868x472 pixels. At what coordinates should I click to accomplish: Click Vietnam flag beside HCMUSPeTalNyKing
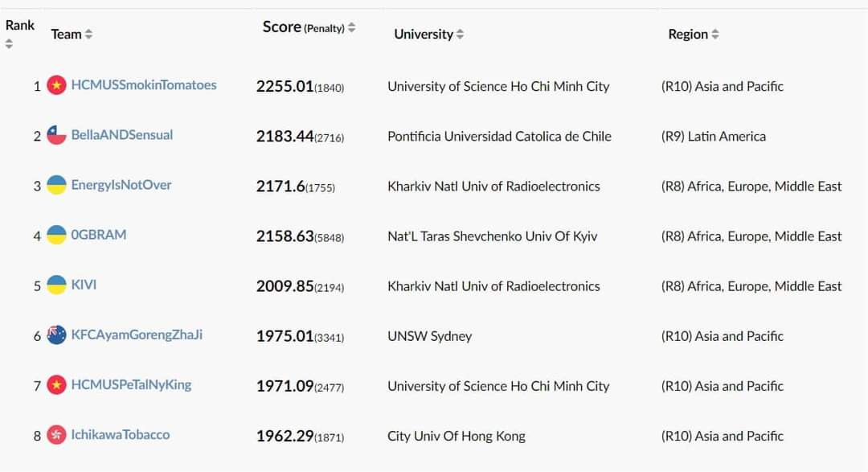click(56, 384)
